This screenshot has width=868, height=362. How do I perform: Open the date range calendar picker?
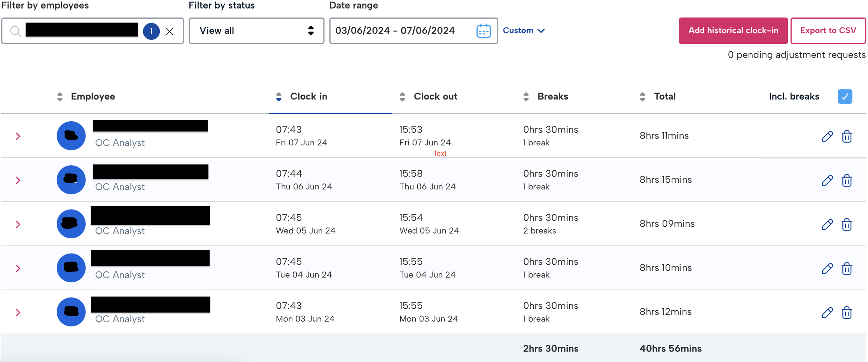click(483, 31)
